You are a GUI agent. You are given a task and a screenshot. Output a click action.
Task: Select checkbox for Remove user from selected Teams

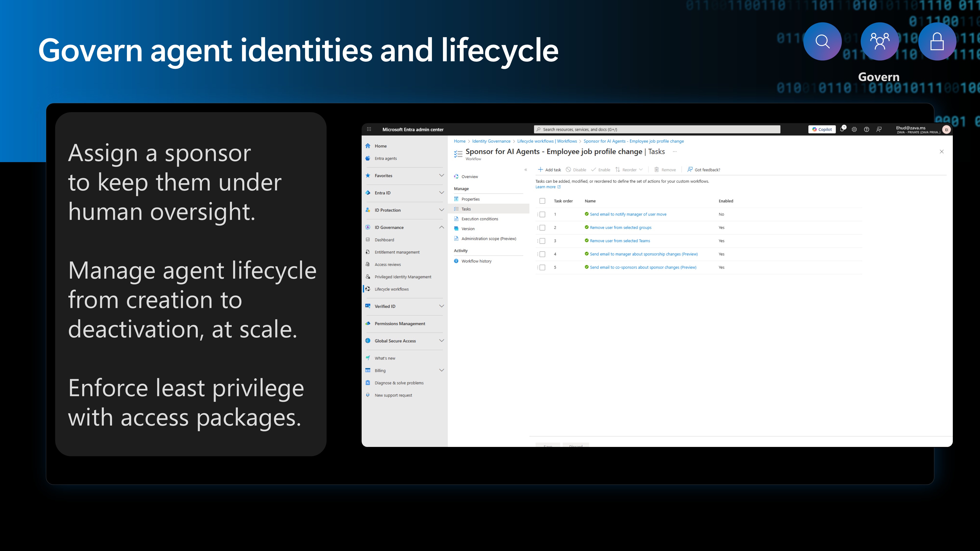click(542, 241)
